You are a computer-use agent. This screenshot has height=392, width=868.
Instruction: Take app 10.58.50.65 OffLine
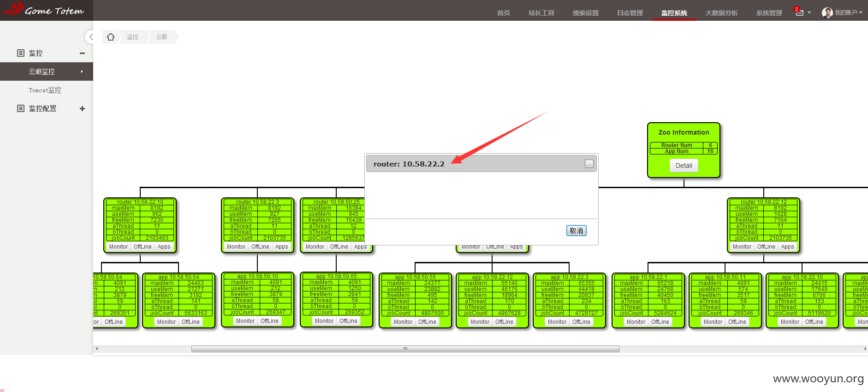[x=348, y=321]
